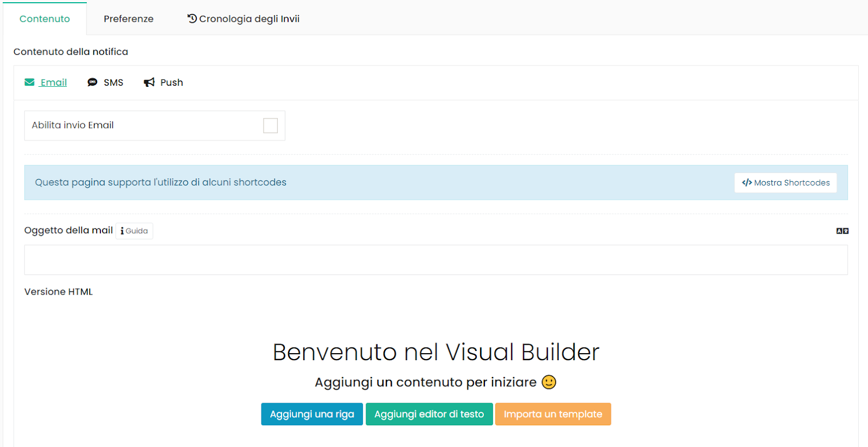Screen dimensions: 868x447
Task: Switch to the Contenuto tab
Action: point(44,19)
